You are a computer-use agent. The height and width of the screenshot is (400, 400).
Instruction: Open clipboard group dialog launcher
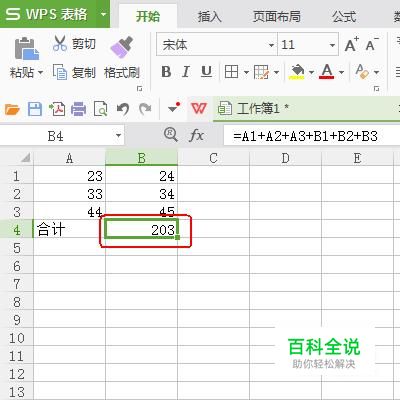pyautogui.click(x=140, y=89)
